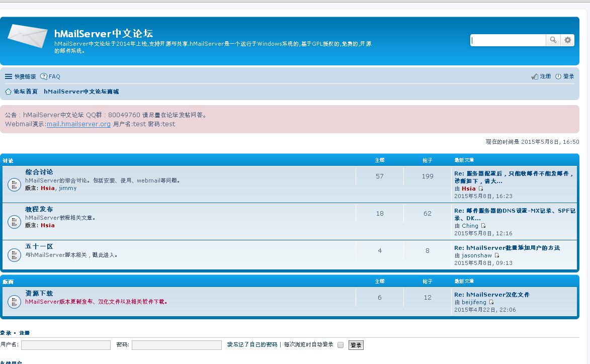View latest post icon next to jasonshaw
The width and height of the screenshot is (590, 364).
click(496, 255)
